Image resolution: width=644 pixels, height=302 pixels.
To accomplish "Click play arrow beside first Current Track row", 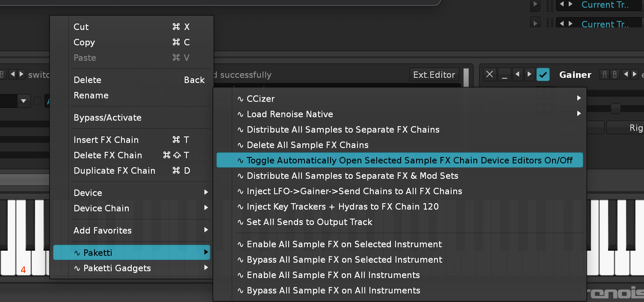I will [x=535, y=5].
